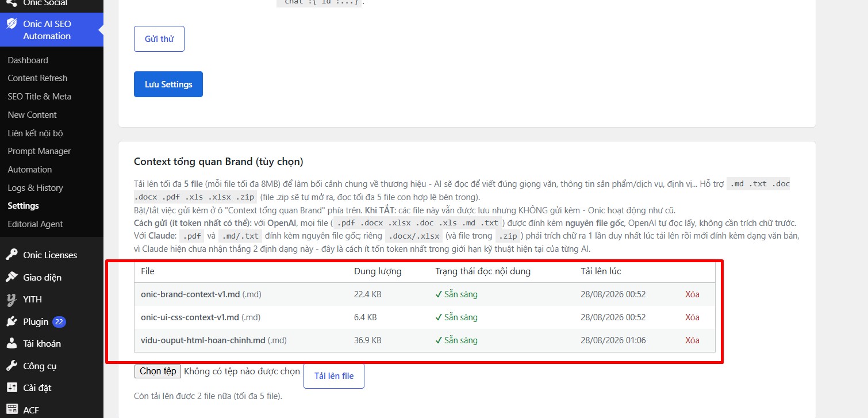The width and height of the screenshot is (868, 418).
Task: Click the 6.4 KB size cell
Action: [x=365, y=317]
